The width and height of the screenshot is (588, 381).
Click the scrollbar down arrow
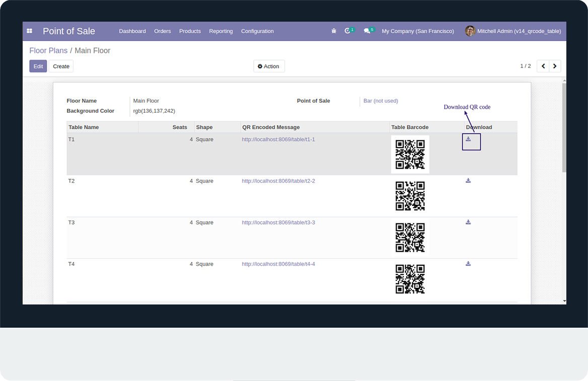(564, 301)
